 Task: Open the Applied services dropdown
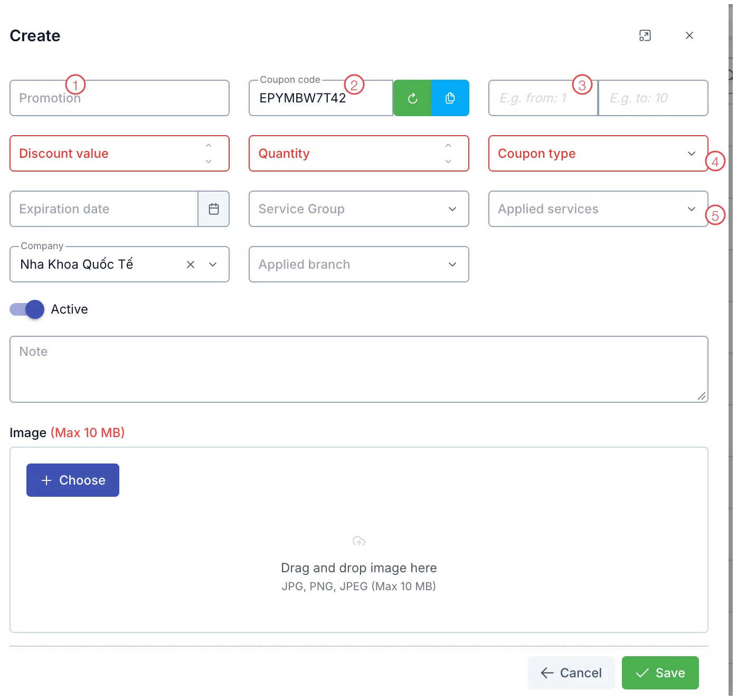[598, 209]
